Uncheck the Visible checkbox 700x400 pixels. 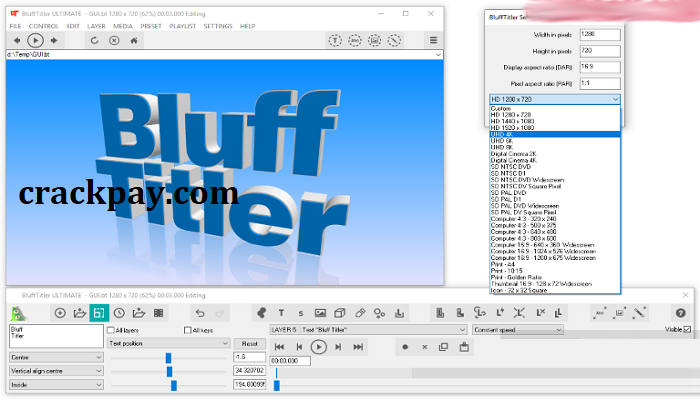[687, 329]
